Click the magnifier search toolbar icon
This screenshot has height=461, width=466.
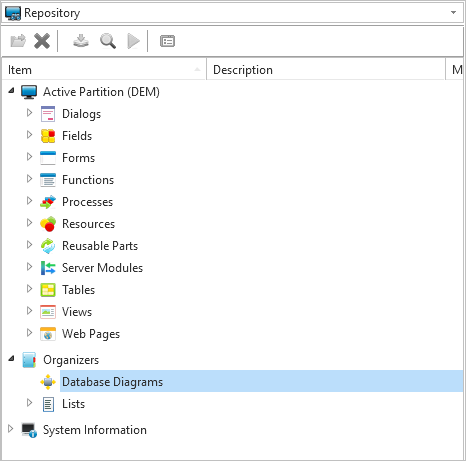(108, 41)
